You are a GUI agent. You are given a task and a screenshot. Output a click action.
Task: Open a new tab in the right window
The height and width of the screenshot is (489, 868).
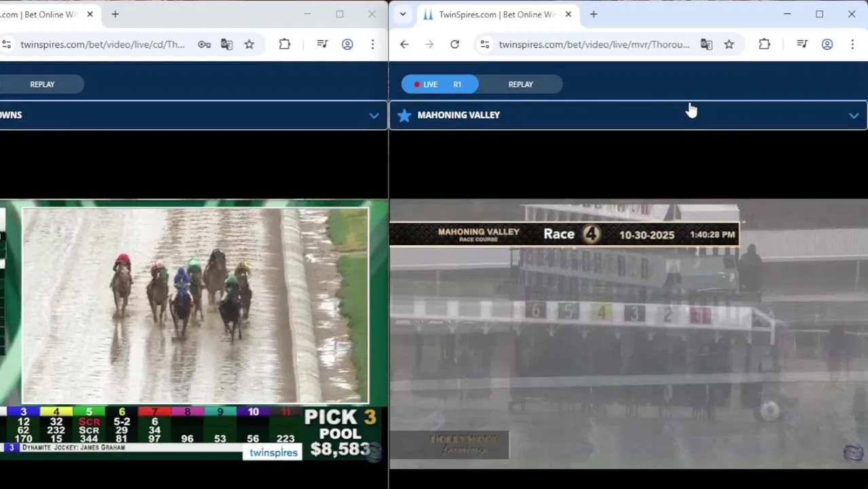(x=594, y=14)
